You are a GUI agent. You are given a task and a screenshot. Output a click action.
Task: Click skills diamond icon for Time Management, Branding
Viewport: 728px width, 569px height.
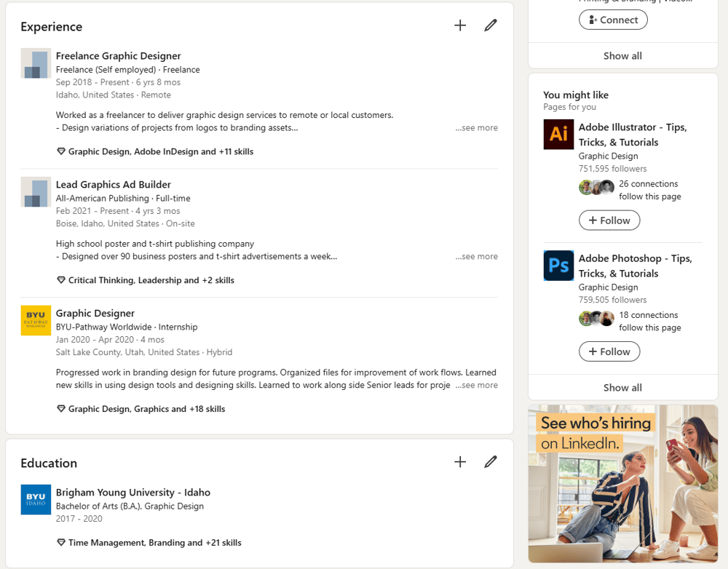[x=61, y=543]
